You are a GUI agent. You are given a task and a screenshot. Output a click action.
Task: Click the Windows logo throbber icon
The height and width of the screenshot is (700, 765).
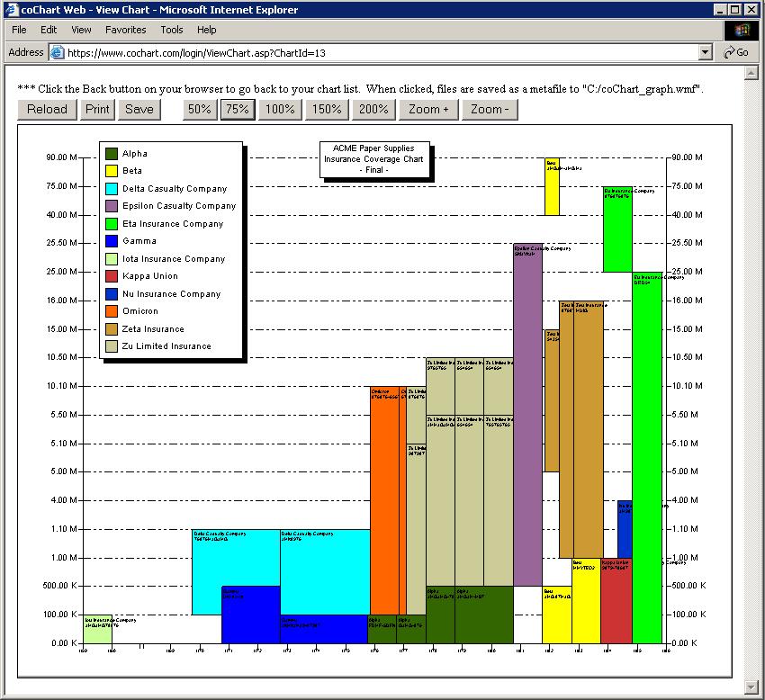(x=742, y=30)
